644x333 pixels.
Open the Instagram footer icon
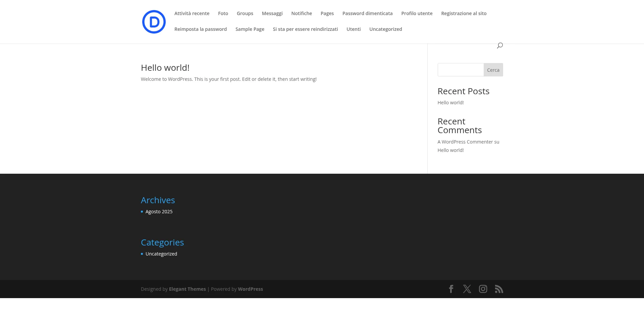click(x=483, y=289)
